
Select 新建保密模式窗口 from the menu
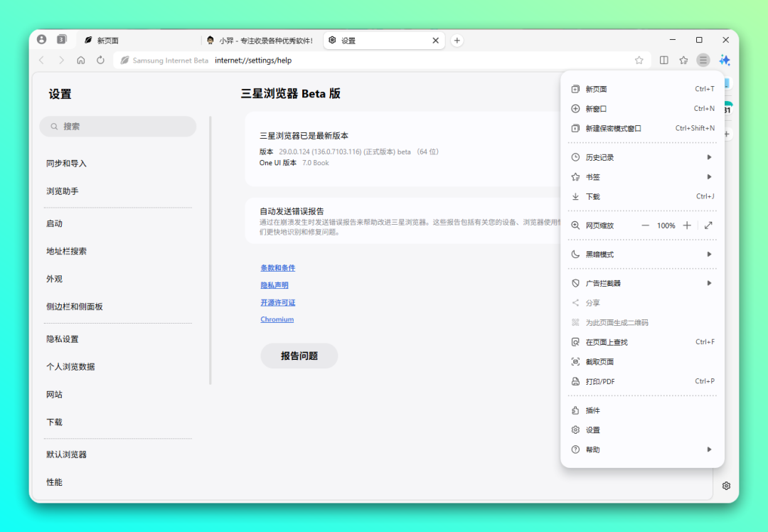[613, 129]
